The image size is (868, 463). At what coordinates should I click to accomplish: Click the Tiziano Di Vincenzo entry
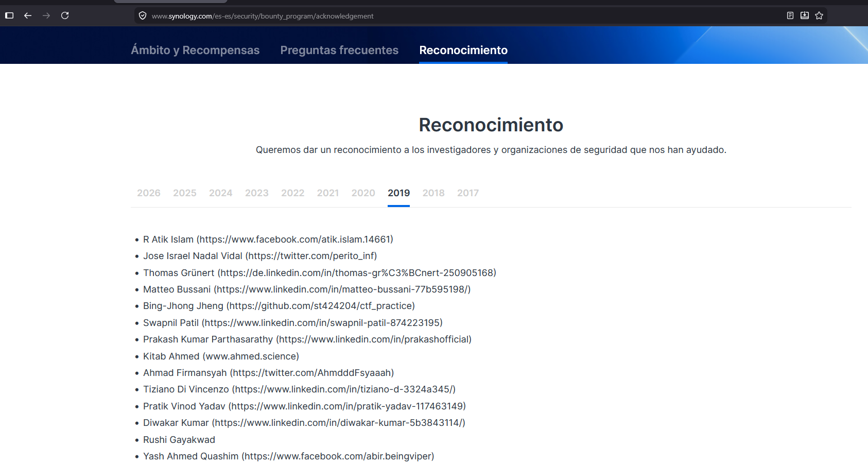tap(300, 389)
